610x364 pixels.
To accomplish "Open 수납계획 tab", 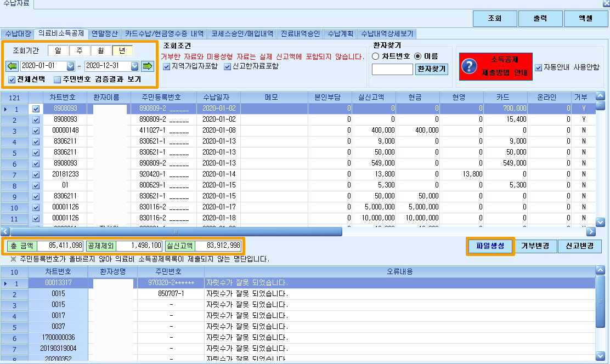I will (x=341, y=34).
